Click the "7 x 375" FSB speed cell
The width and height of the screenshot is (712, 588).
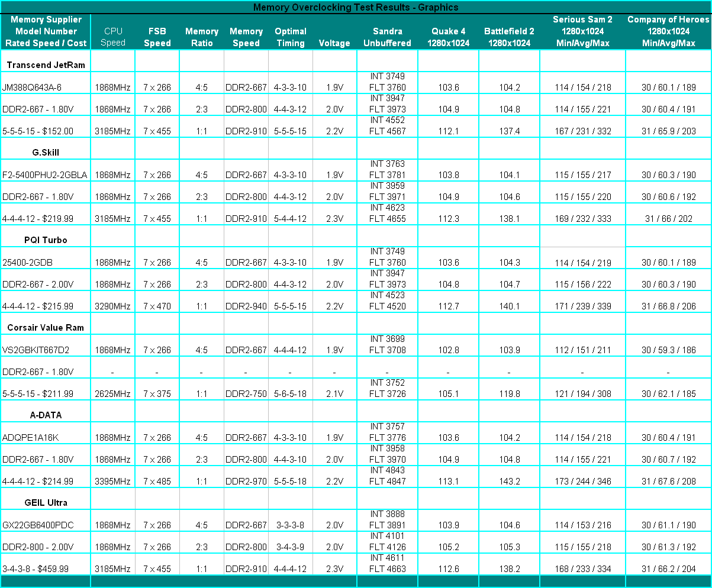tap(157, 393)
